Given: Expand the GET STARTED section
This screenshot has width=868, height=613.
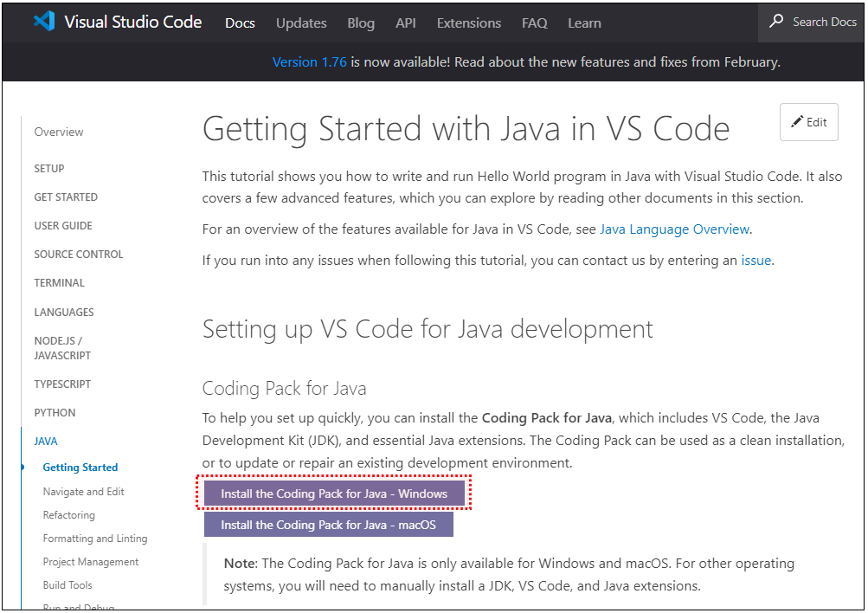Looking at the screenshot, I should tap(66, 197).
